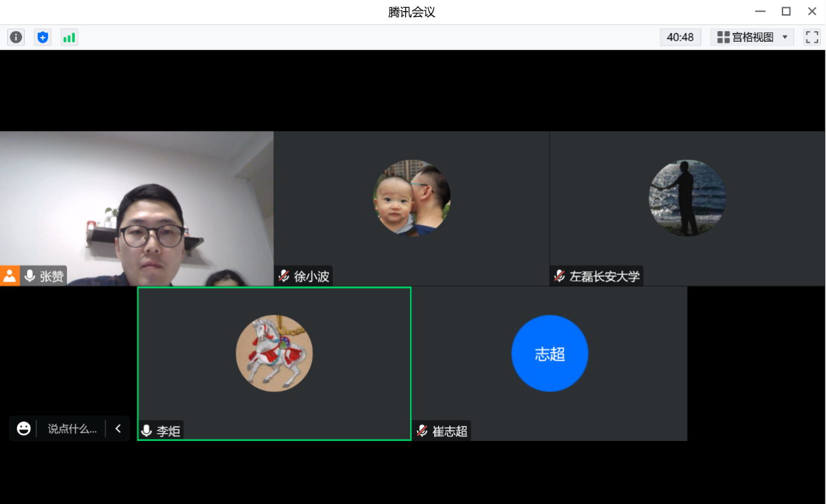
Task: Open the meeting info icon
Action: point(16,37)
